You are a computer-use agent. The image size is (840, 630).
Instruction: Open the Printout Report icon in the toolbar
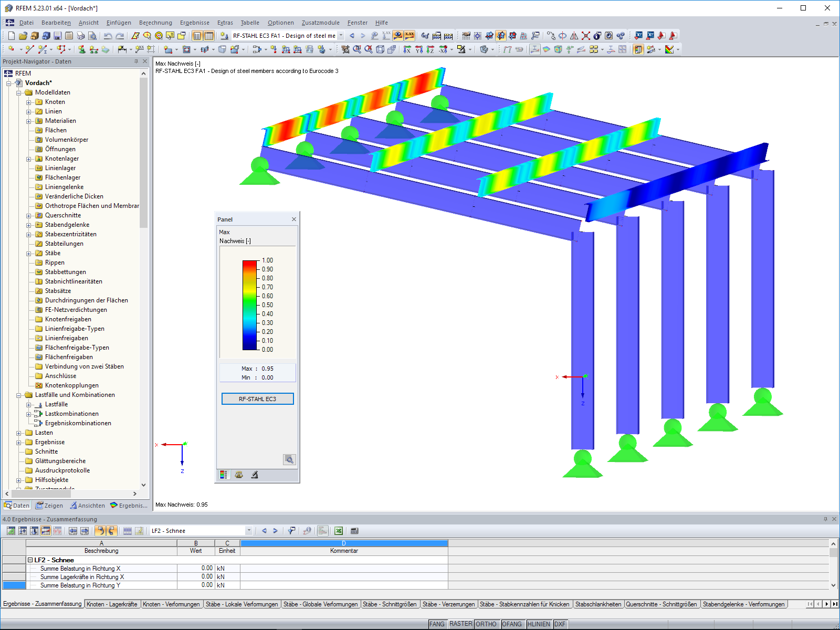[68, 36]
